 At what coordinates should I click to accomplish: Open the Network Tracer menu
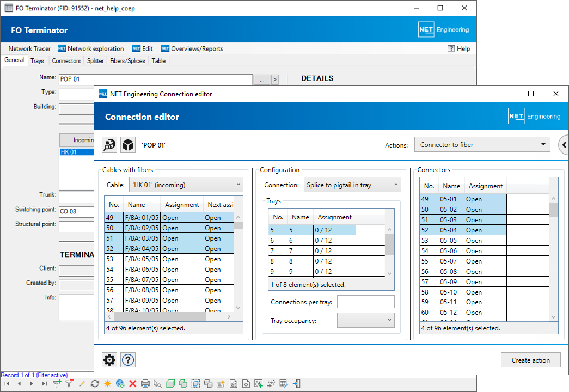(29, 48)
